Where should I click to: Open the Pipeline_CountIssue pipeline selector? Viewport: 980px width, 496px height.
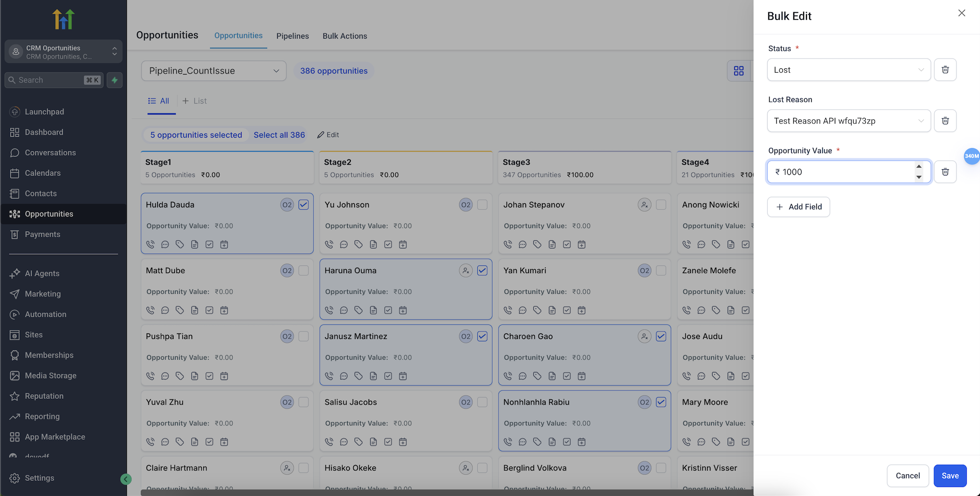click(214, 71)
